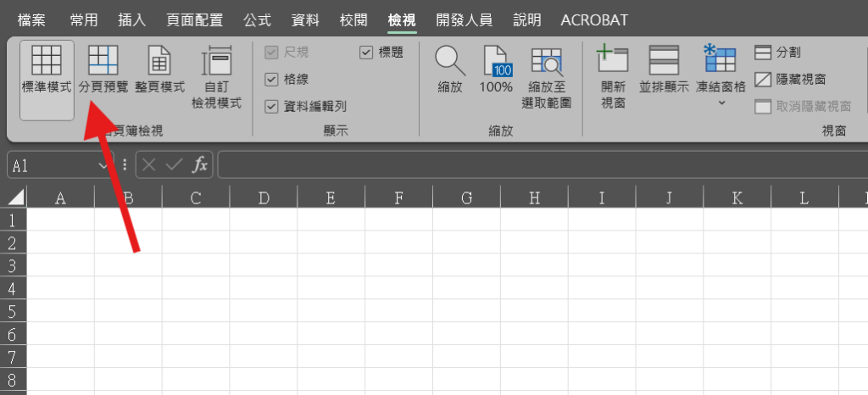
Task: Click the select-all corner triangle
Action: (x=14, y=198)
